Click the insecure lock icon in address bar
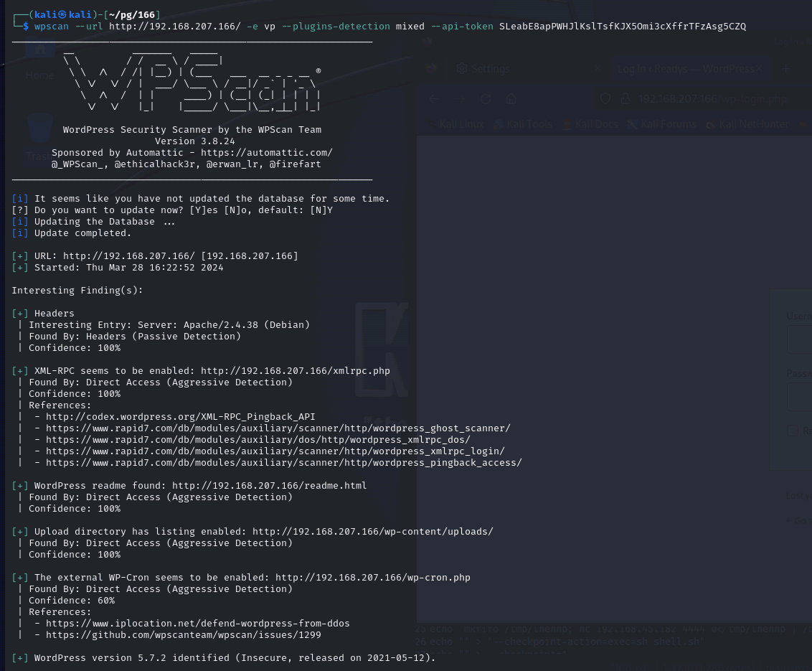 [x=625, y=98]
